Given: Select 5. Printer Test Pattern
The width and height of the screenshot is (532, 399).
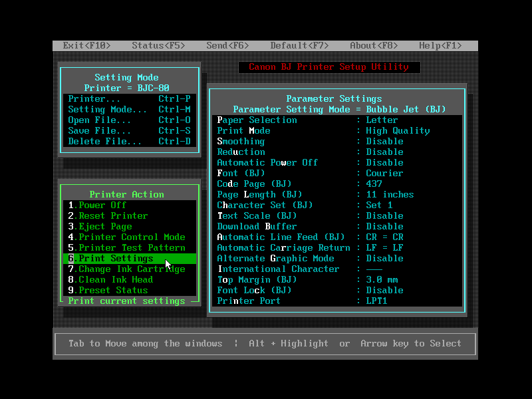Looking at the screenshot, I should [x=130, y=247].
